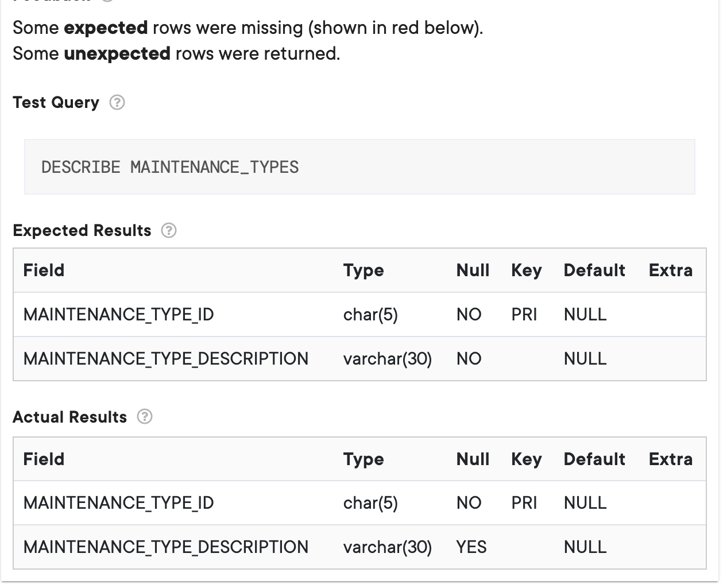Screen dimensions: 727x588
Task: Click the Null header in Expected Results
Action: (473, 270)
